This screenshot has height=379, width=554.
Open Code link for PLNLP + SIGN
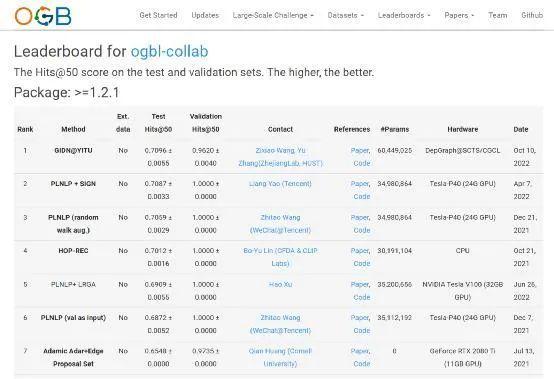click(x=362, y=196)
